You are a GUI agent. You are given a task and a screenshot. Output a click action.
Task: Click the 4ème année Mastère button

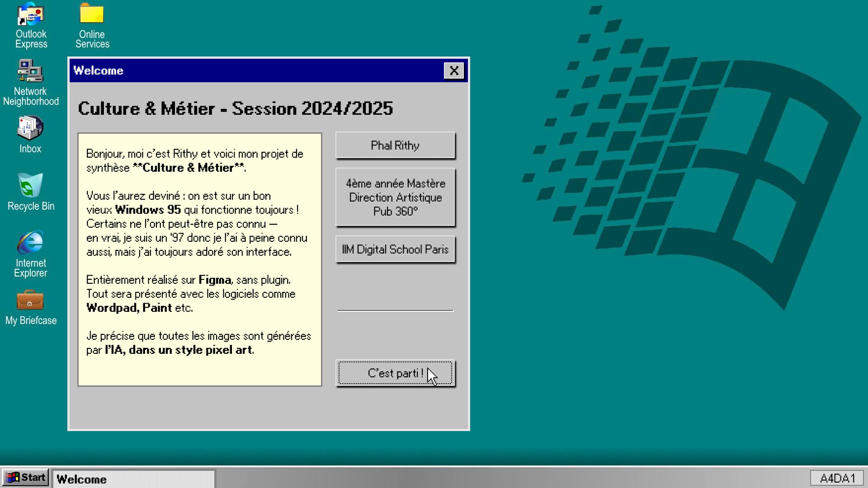click(x=395, y=197)
